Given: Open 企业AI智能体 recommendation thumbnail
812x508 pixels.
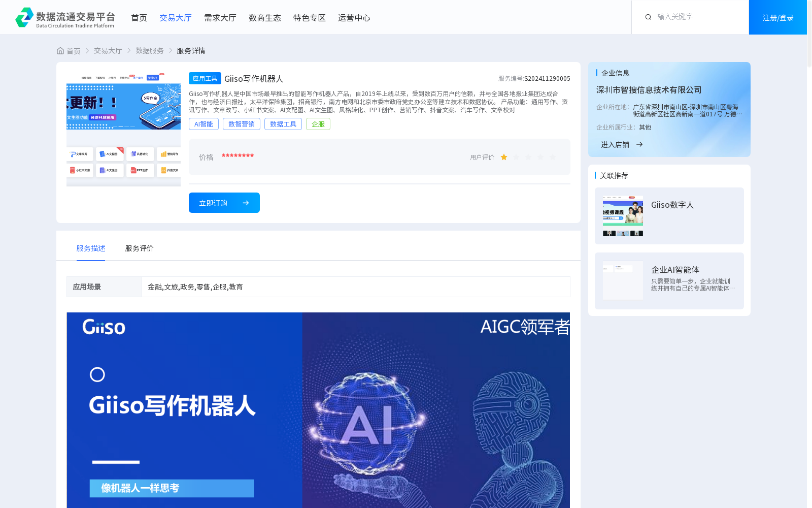Looking at the screenshot, I should (623, 281).
